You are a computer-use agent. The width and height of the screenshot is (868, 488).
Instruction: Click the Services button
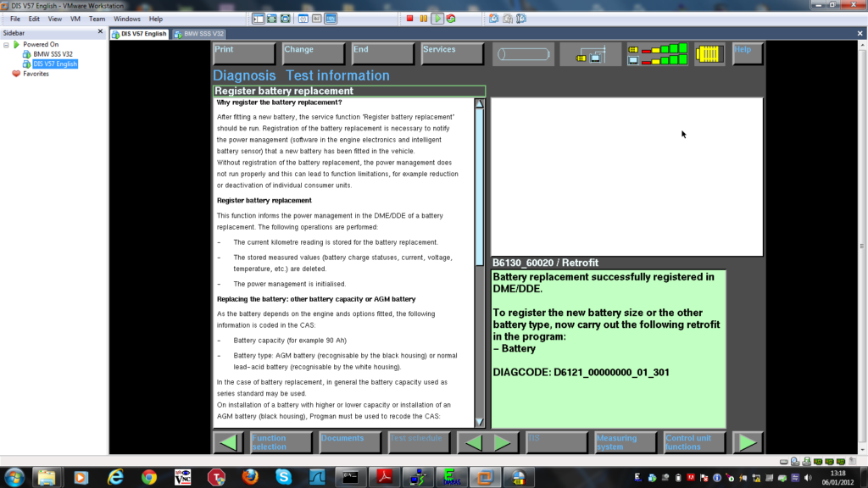pyautogui.click(x=452, y=54)
